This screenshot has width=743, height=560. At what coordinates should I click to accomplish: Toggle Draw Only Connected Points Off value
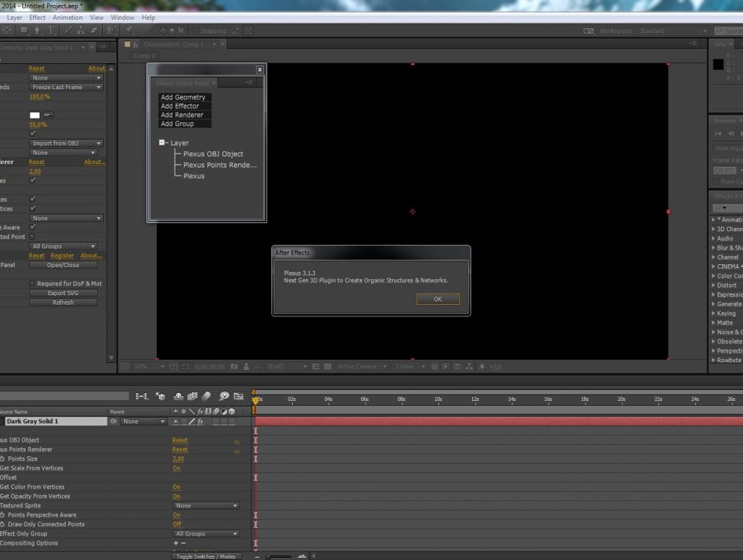[177, 524]
